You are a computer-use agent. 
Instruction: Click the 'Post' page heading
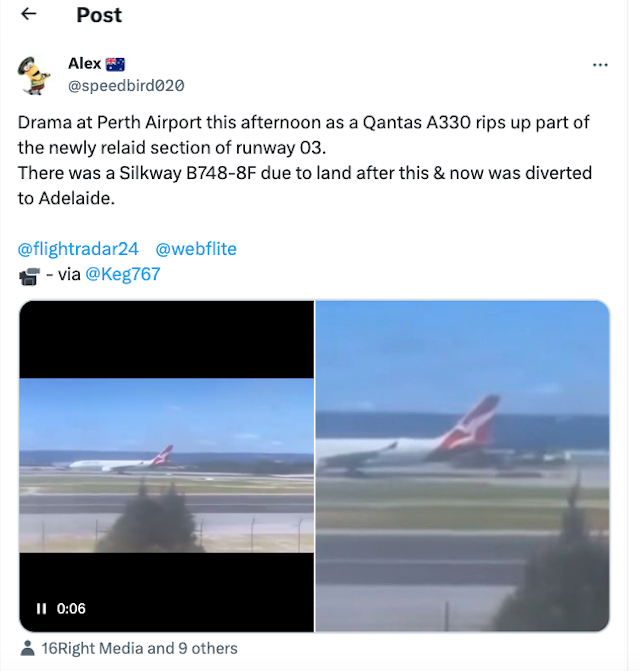point(99,15)
